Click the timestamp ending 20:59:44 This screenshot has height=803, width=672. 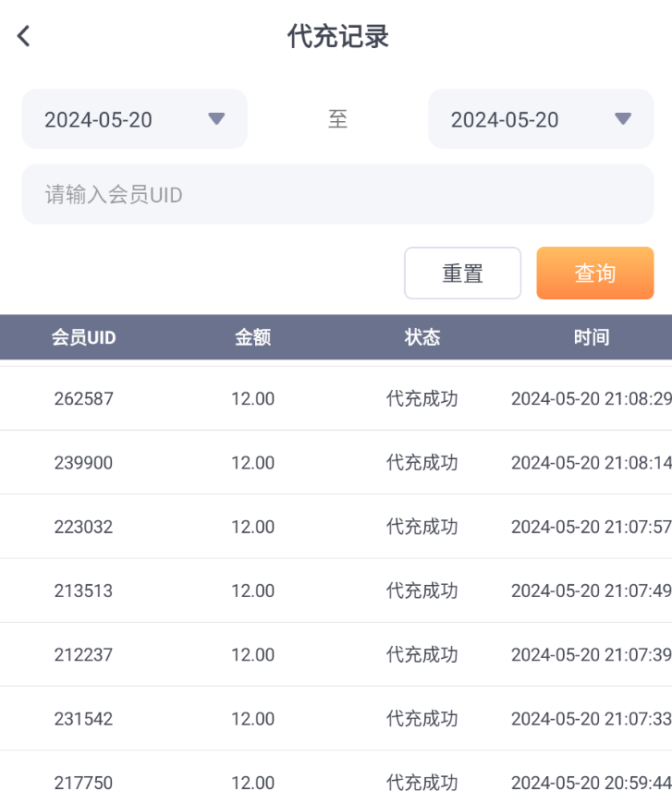tap(591, 783)
